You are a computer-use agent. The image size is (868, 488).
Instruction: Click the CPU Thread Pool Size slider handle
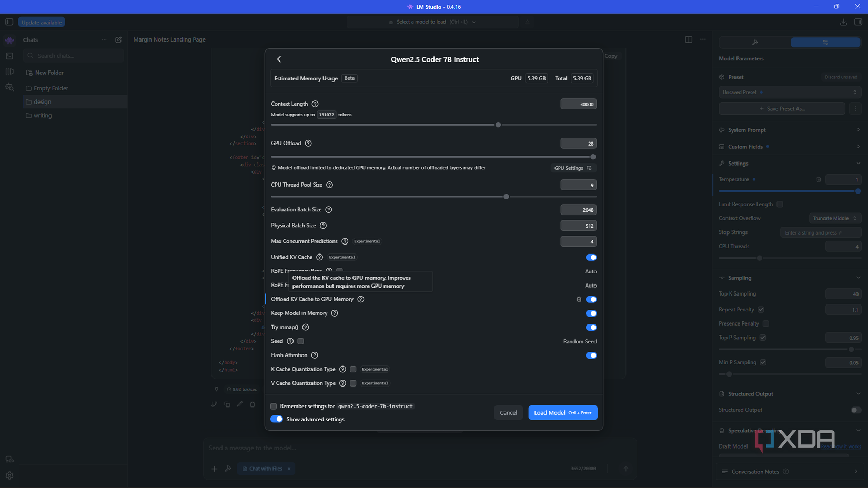coord(507,197)
